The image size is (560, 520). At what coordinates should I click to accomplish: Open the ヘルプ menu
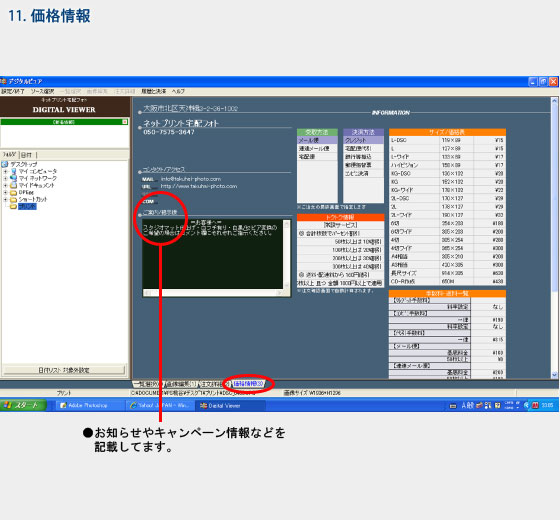coord(178,91)
